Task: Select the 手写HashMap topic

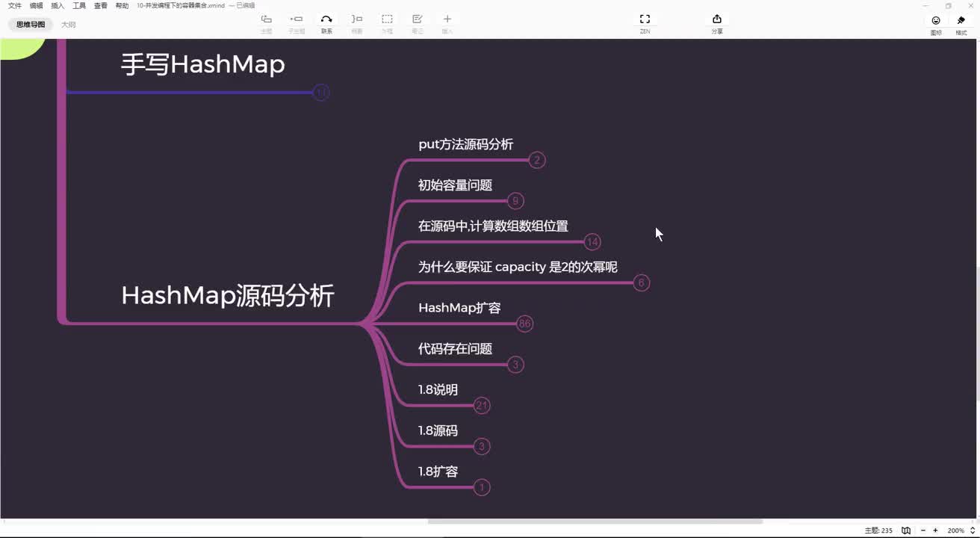Action: 203,64
